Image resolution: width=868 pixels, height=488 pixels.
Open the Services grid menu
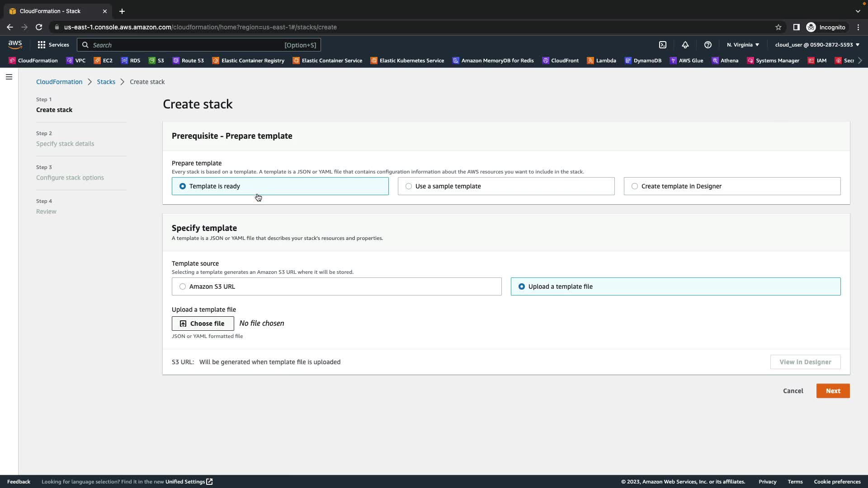click(x=53, y=45)
